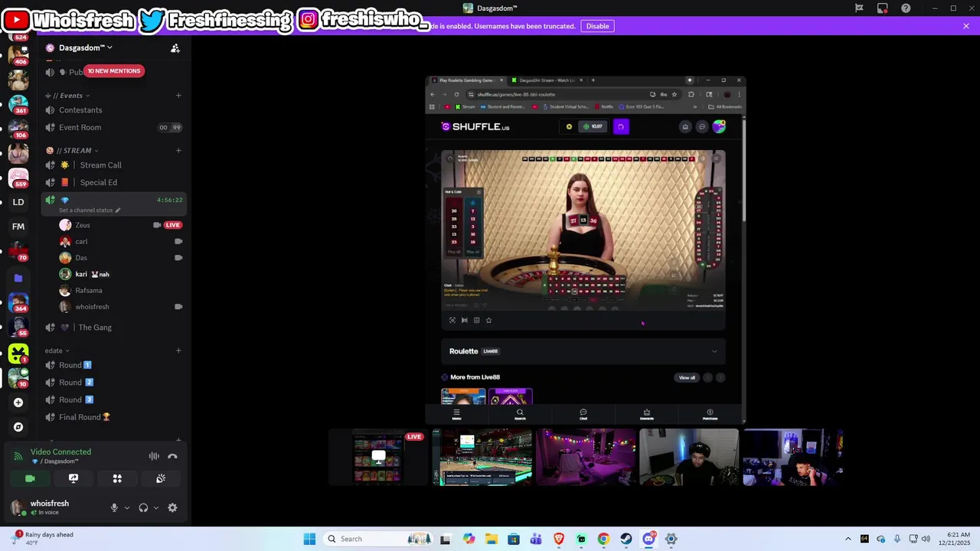Open the Help question mark icon
The width and height of the screenshot is (980, 551).
point(906,8)
